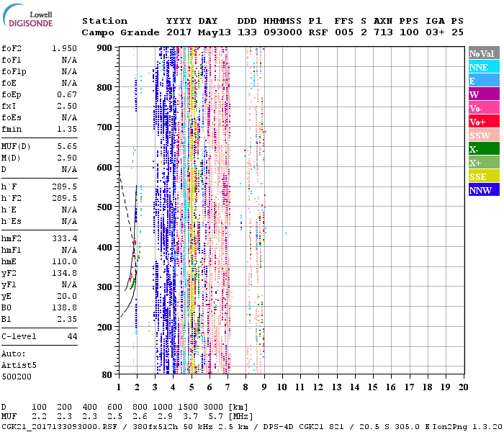Click the MUF 5.7 value for 3000 km
The image size is (504, 432).
[216, 417]
